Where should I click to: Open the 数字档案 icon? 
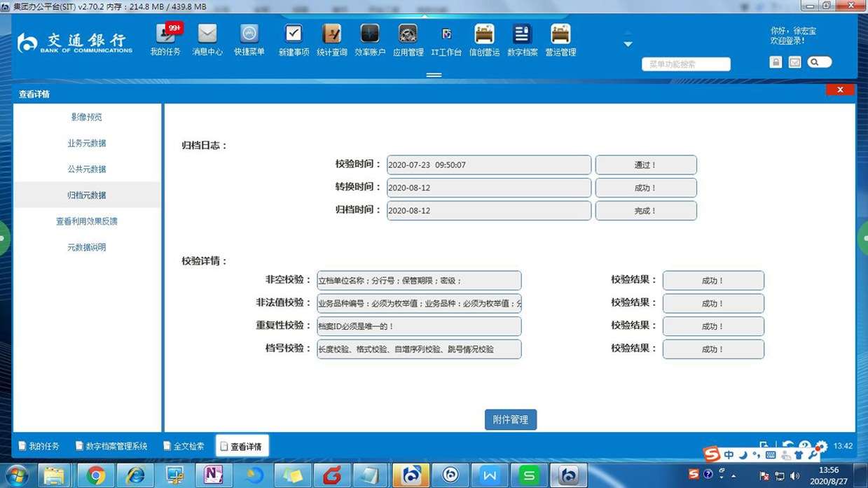coord(522,39)
